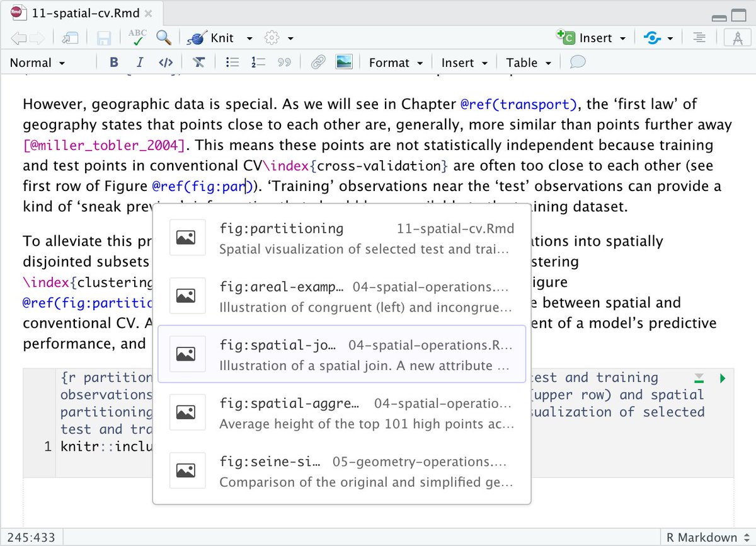
Task: Click image thumbnail beside fig:partitioning
Action: tap(187, 238)
